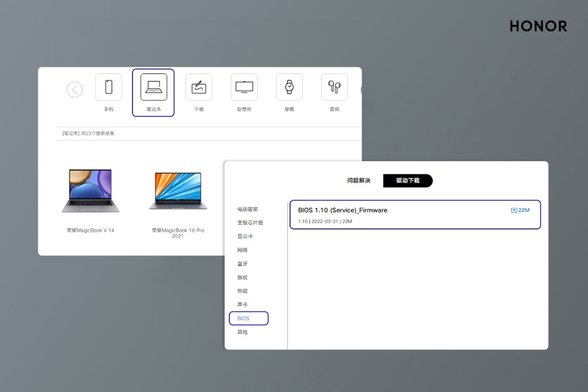Select 热键 in the driver sidebar
The width and height of the screenshot is (588, 392).
242,291
